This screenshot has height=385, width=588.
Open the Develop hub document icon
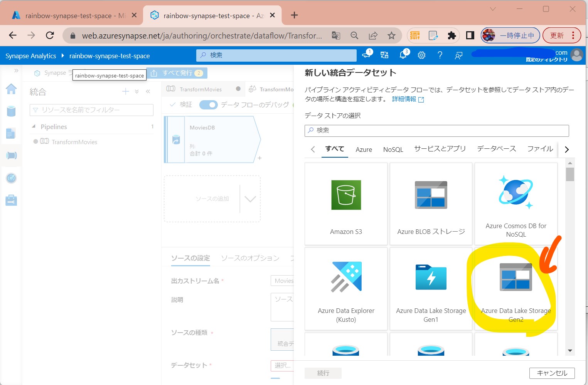[x=11, y=133]
